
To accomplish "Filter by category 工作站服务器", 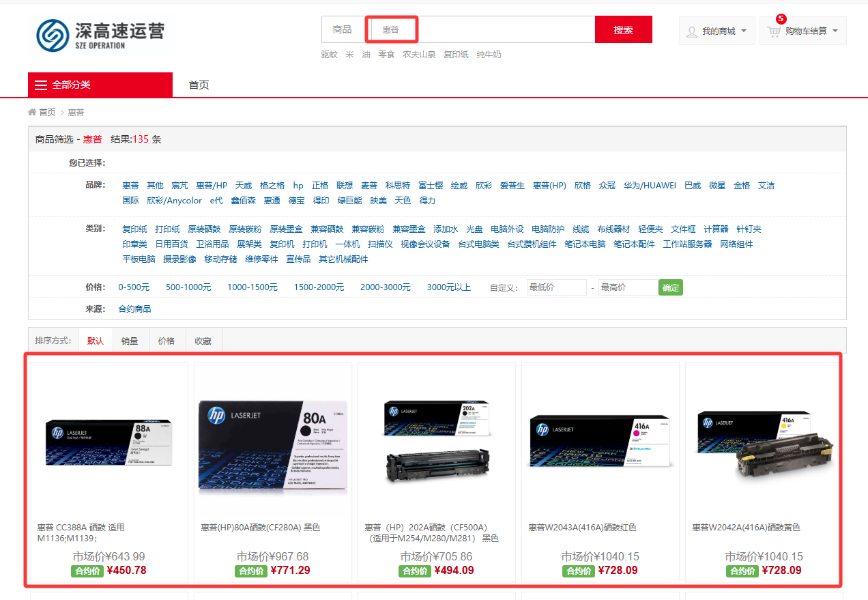I will coord(687,244).
